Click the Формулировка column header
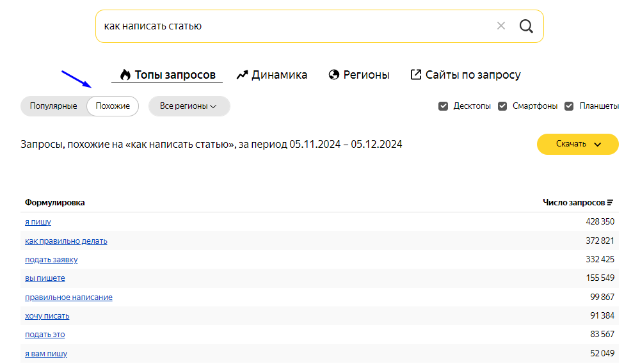Viewport: 640px width, 364px height. (x=54, y=202)
